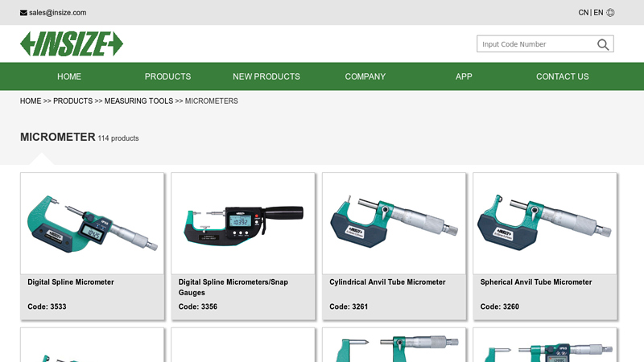644x362 pixels.
Task: Click Code: 3533 text
Action: pos(47,306)
